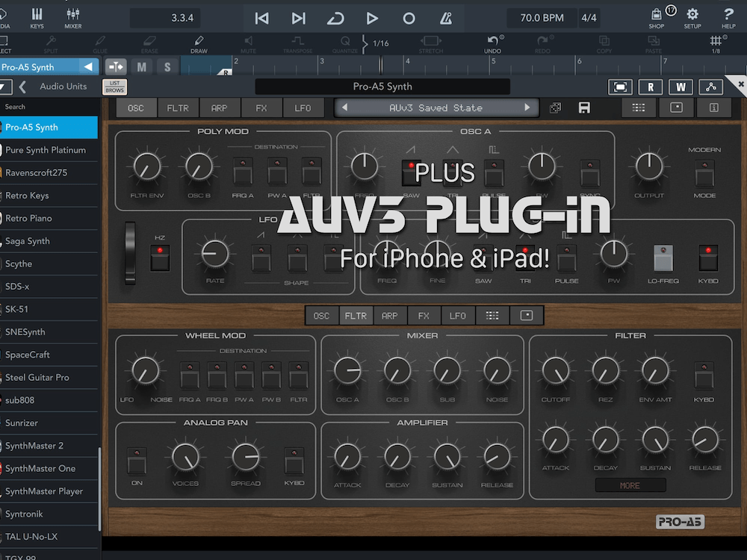Switch to top LFO tab
The width and height of the screenshot is (747, 560).
(303, 108)
